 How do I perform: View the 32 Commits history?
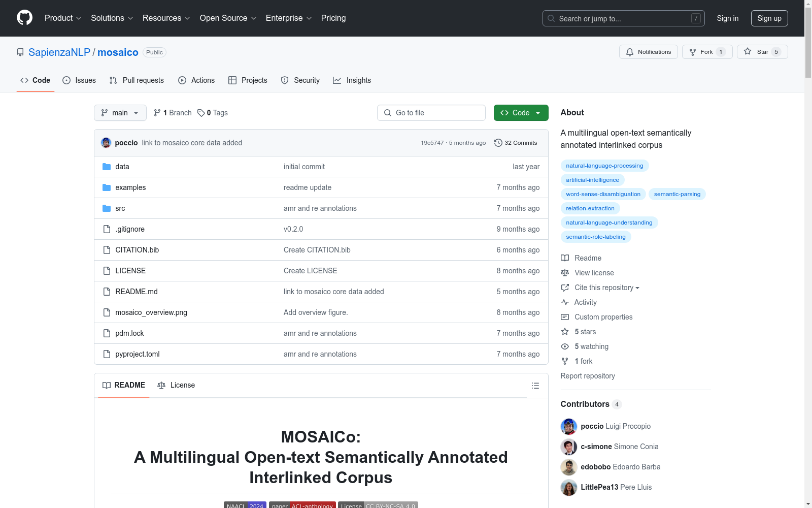pos(516,143)
